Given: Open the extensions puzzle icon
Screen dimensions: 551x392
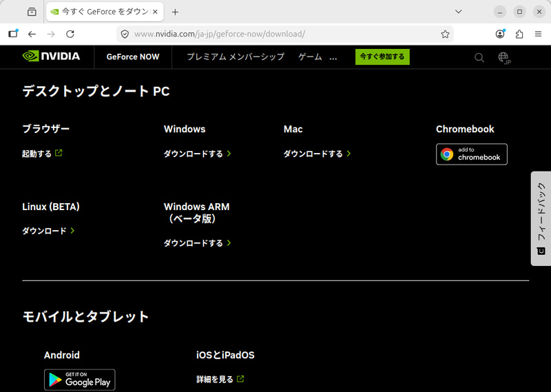Looking at the screenshot, I should (519, 34).
